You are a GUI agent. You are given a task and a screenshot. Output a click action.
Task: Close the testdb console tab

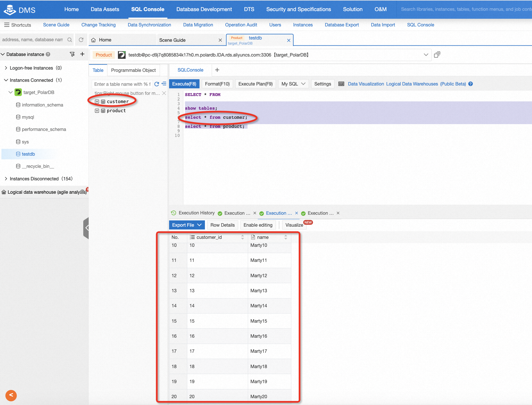coord(288,40)
